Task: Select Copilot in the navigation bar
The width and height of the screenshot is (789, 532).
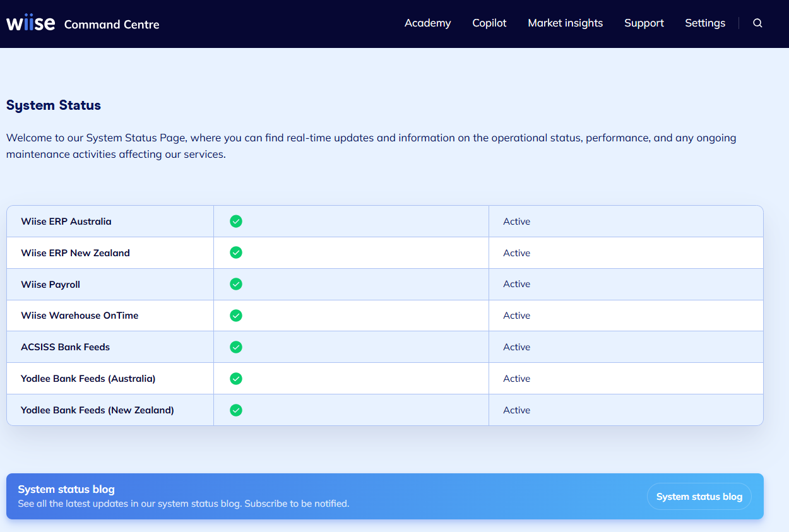Action: (x=489, y=23)
